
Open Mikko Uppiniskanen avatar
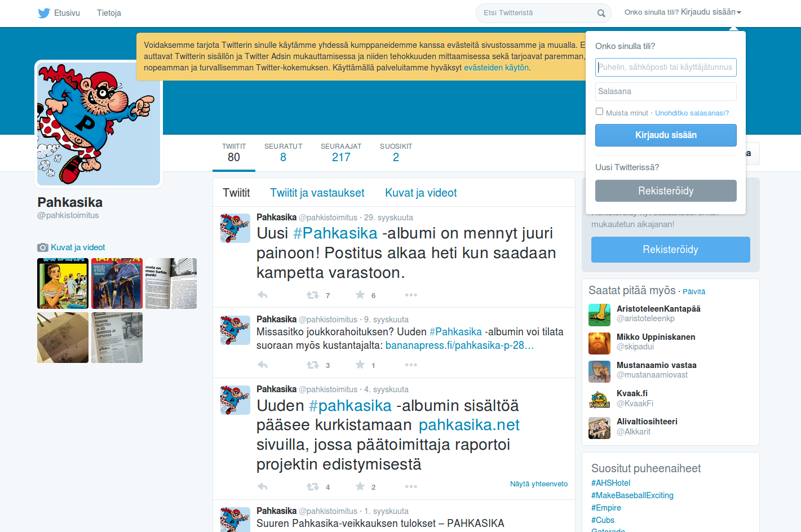click(x=599, y=343)
